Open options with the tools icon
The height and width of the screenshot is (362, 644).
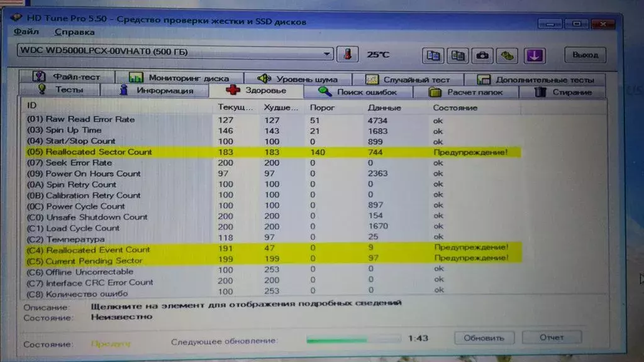[508, 55]
